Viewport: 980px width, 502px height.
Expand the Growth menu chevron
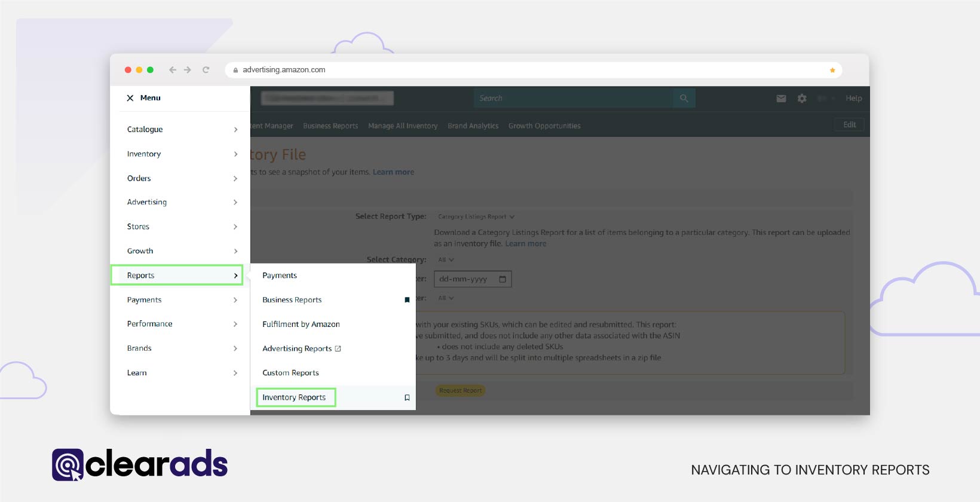(x=235, y=251)
